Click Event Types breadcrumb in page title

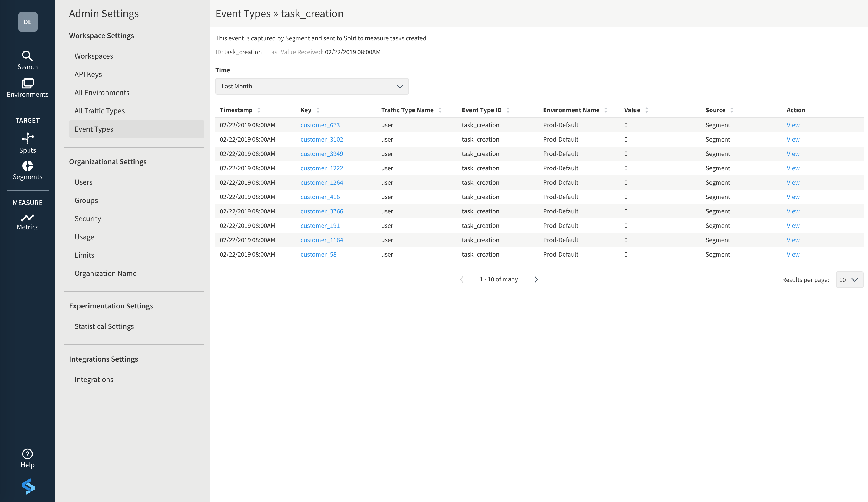[x=243, y=14]
